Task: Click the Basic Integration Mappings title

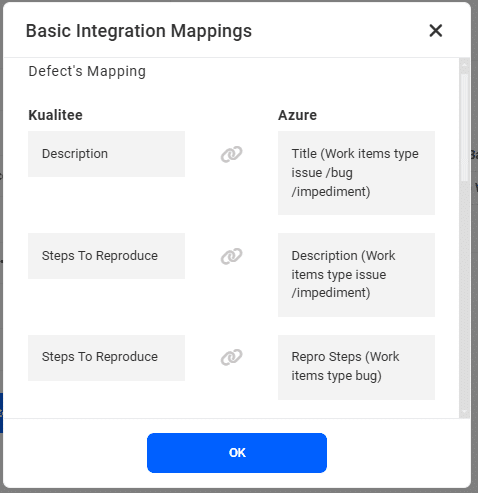Action: (x=139, y=31)
